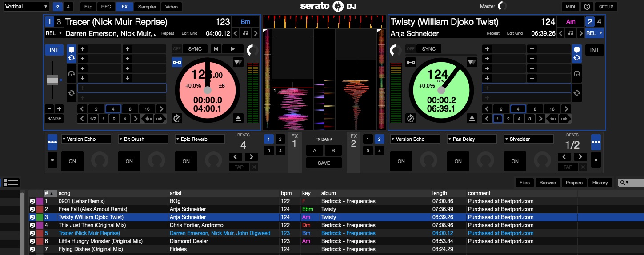Viewport: 644px width, 255px height.
Task: Toggle left deck INT mode
Action: pos(54,50)
